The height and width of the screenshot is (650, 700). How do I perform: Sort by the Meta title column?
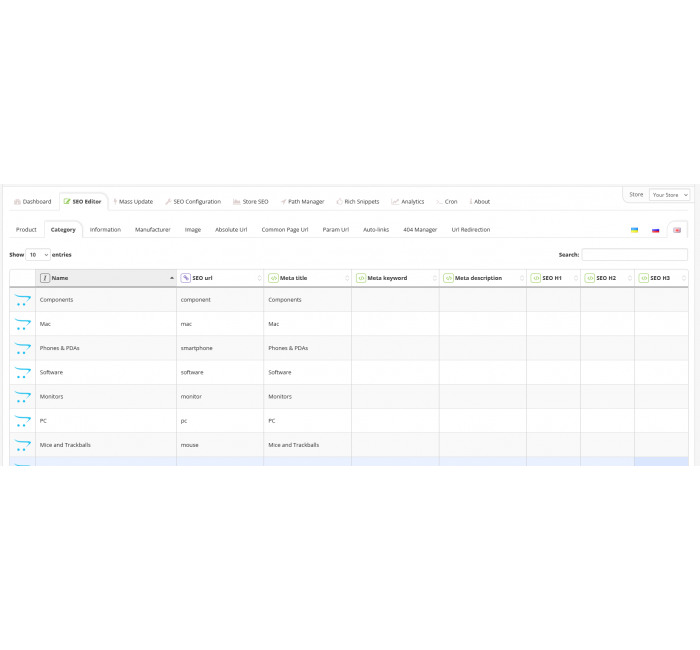308,278
